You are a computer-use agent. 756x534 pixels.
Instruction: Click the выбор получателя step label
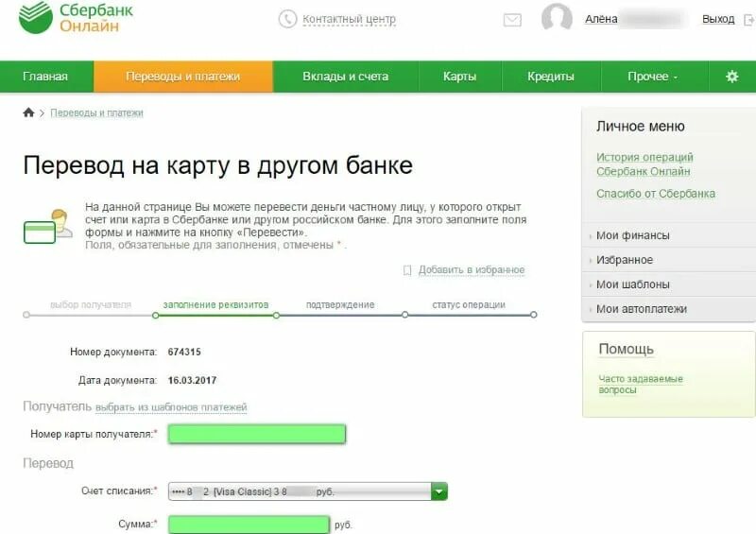91,305
